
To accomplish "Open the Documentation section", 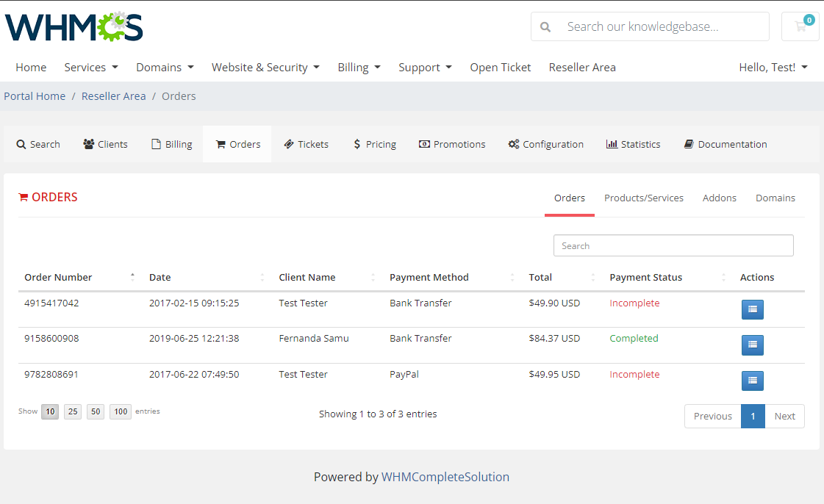I will (726, 145).
